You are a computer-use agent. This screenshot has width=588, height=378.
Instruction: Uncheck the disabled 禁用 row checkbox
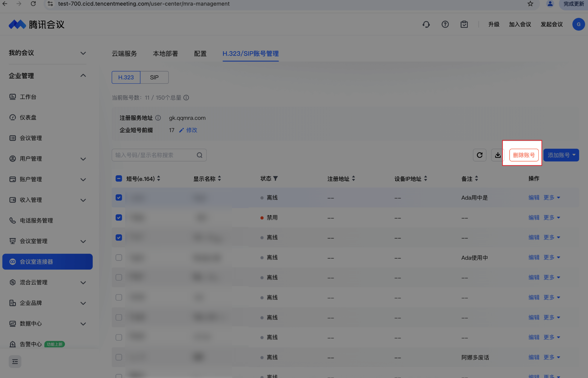click(119, 217)
